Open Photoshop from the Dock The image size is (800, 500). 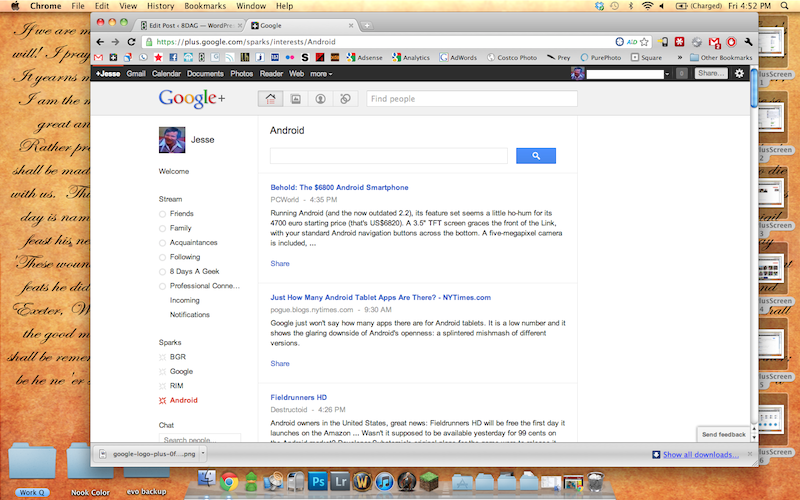[x=318, y=481]
